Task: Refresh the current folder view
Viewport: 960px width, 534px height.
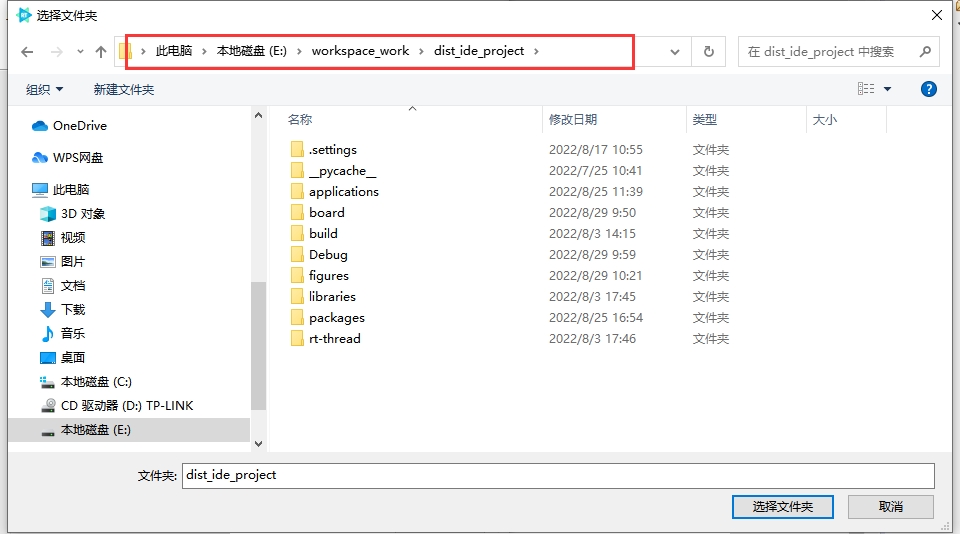Action: tap(709, 51)
